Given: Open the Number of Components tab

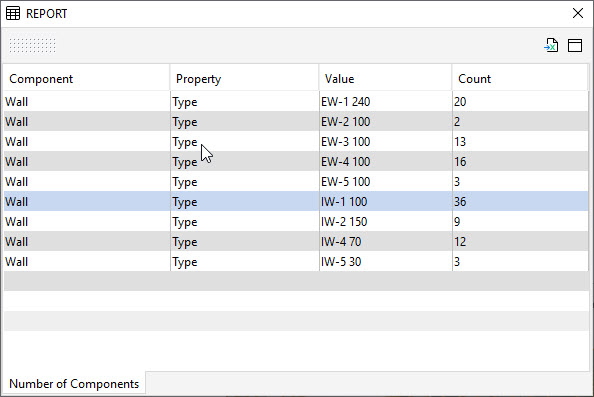Looking at the screenshot, I should coord(74,384).
